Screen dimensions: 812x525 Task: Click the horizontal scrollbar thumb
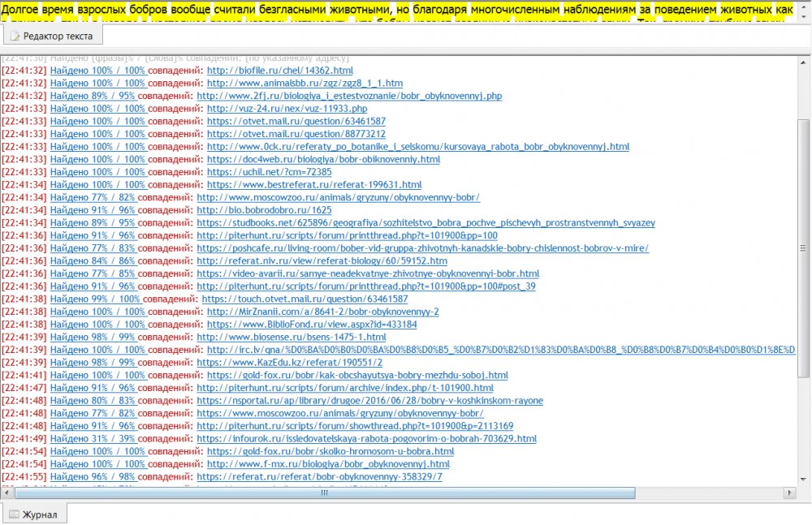coord(324,493)
